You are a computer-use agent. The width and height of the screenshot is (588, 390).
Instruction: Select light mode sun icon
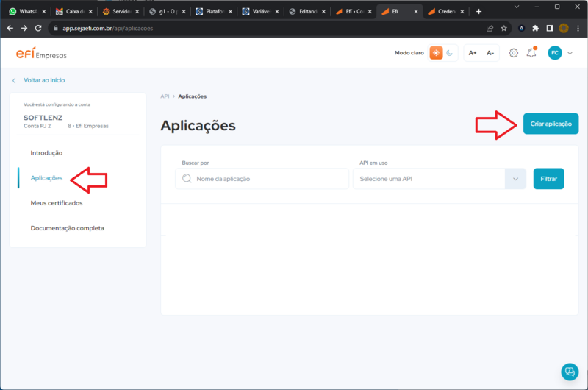pos(436,53)
